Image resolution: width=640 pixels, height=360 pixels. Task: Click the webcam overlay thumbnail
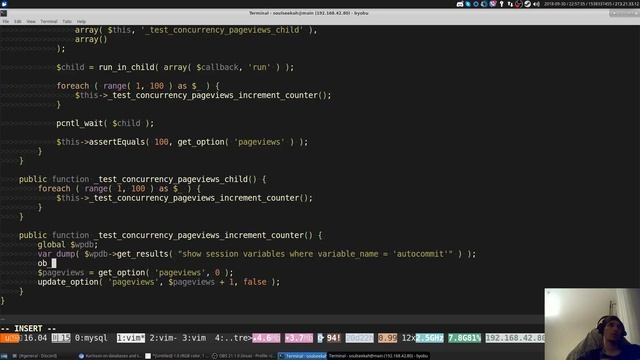[x=592, y=324]
